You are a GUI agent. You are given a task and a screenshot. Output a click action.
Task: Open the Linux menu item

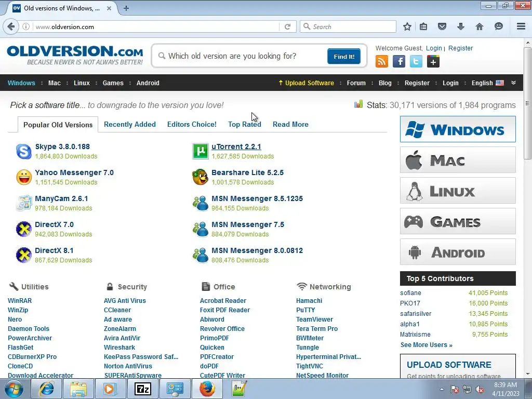pyautogui.click(x=82, y=83)
